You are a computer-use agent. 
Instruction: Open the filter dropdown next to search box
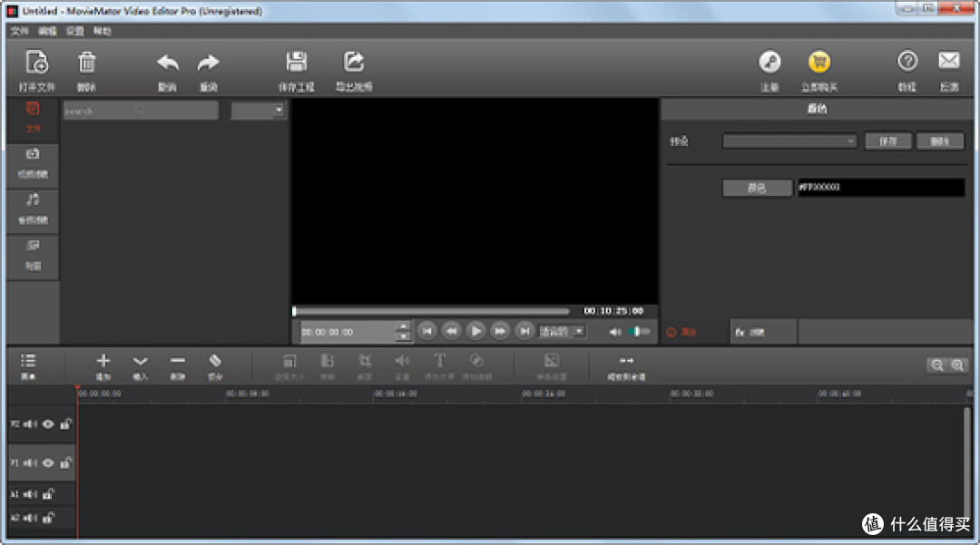(258, 111)
